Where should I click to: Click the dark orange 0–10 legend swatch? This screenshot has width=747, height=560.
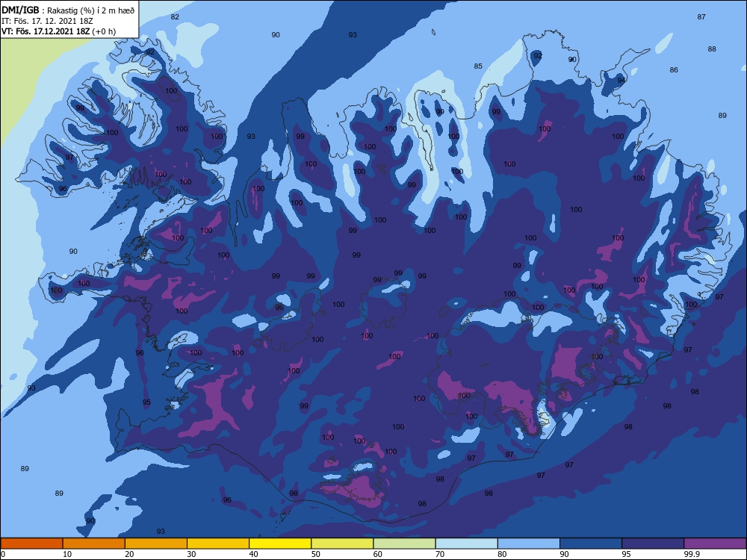click(31, 544)
